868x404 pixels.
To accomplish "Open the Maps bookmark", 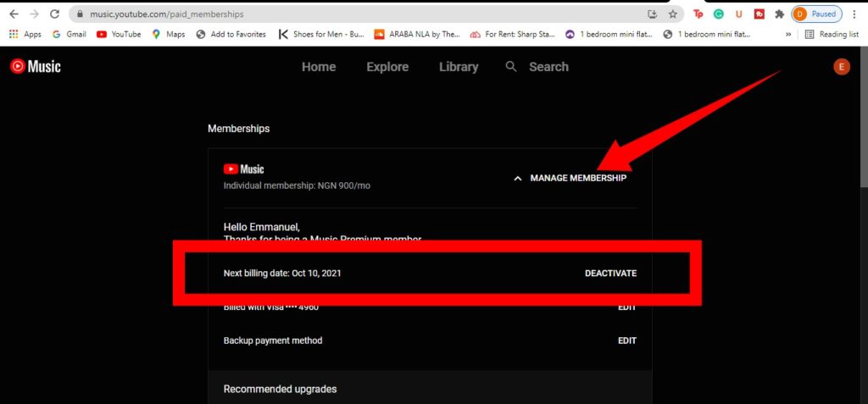I will click(169, 35).
